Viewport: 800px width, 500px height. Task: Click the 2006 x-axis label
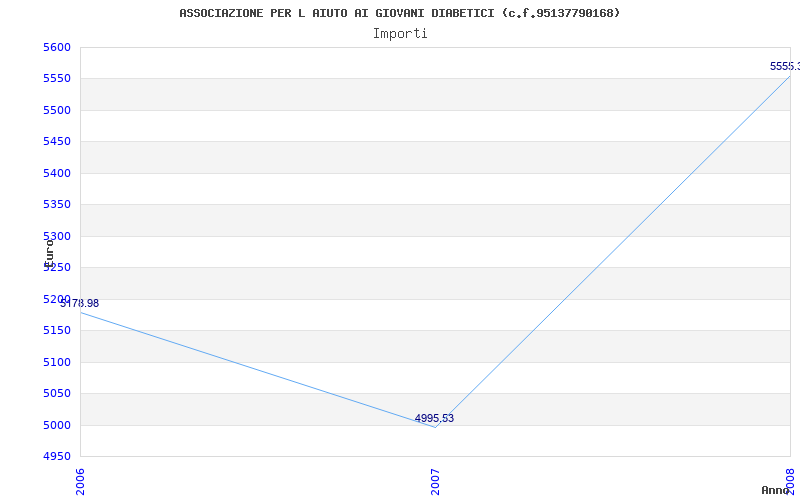click(80, 482)
